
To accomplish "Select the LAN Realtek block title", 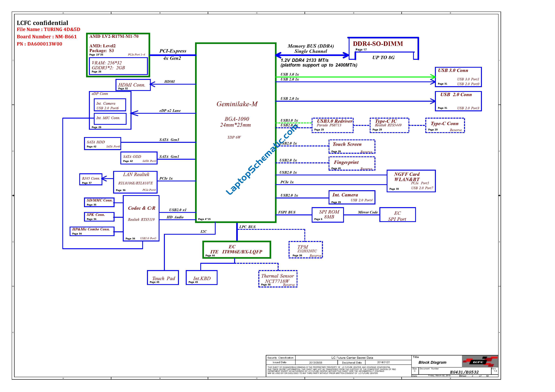I will [136, 174].
